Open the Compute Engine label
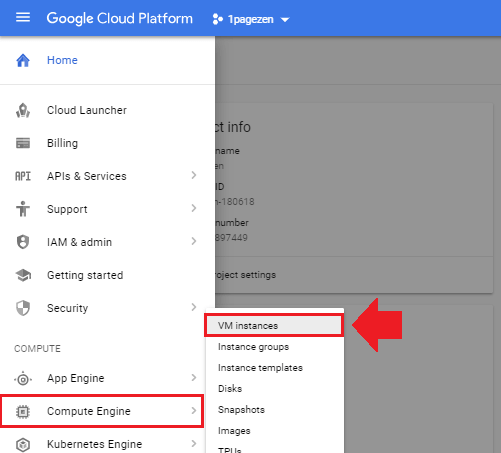The height and width of the screenshot is (453, 501). tap(89, 411)
